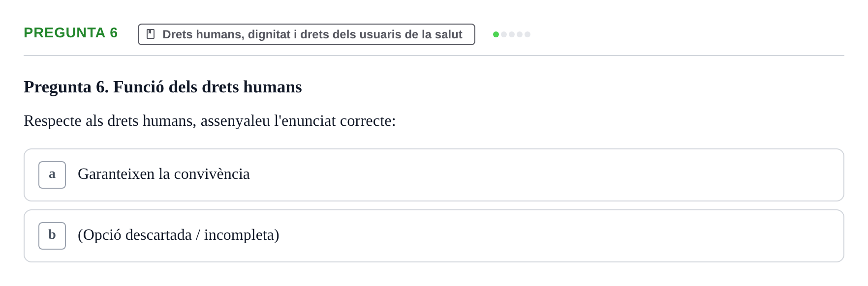Choose answer 'Garanteixen la convivència'

pyautogui.click(x=434, y=175)
